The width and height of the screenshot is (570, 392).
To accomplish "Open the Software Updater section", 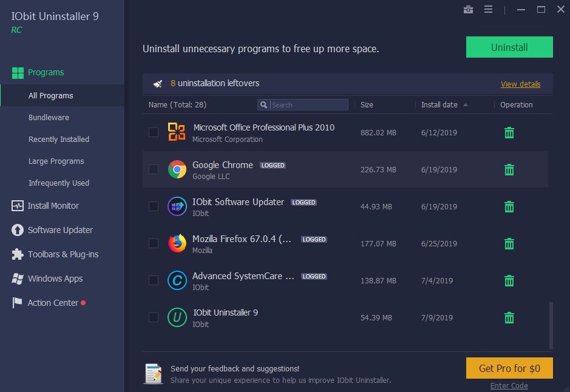I will click(60, 230).
